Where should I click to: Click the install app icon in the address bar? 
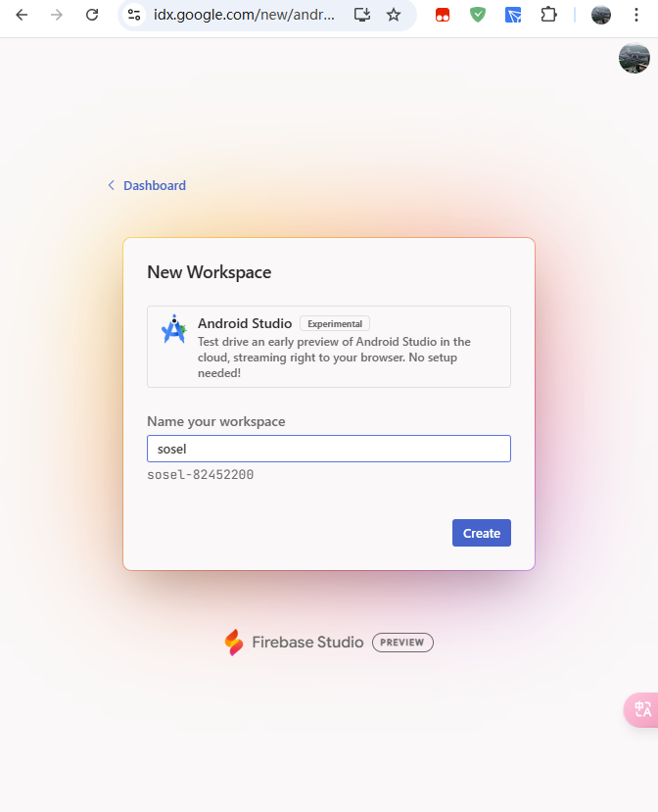click(362, 15)
